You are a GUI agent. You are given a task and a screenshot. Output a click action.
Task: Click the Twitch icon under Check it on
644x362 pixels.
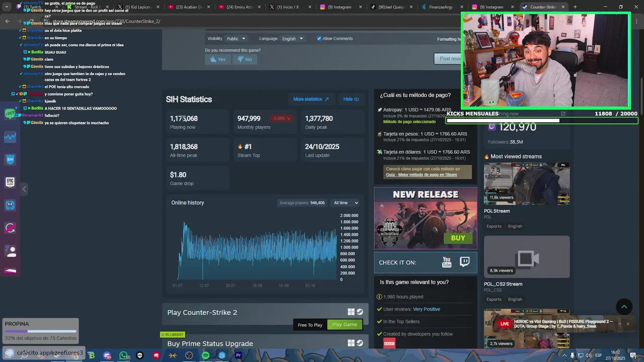pos(465,262)
